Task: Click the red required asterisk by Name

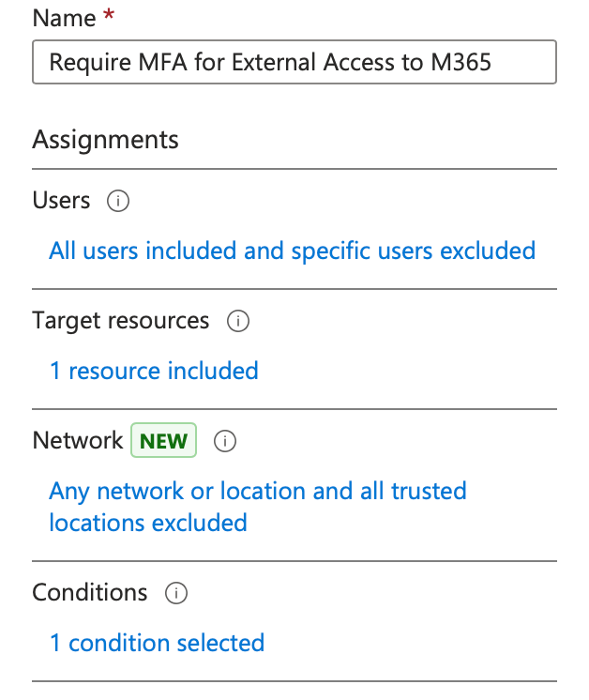Action: (x=108, y=18)
